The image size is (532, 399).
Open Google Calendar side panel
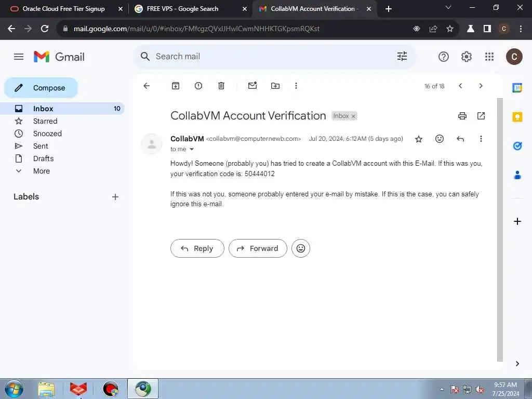tap(517, 88)
